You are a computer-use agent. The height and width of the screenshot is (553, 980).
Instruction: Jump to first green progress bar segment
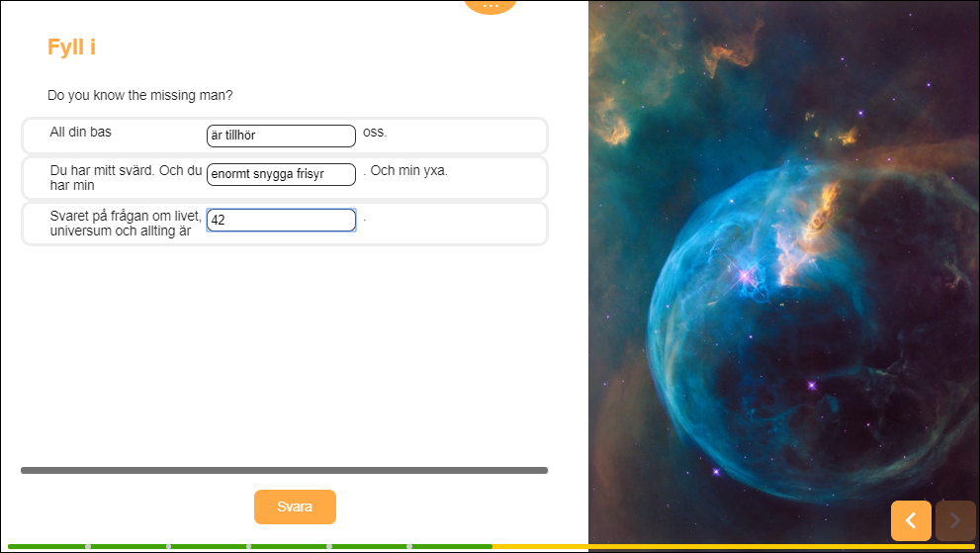point(45,546)
